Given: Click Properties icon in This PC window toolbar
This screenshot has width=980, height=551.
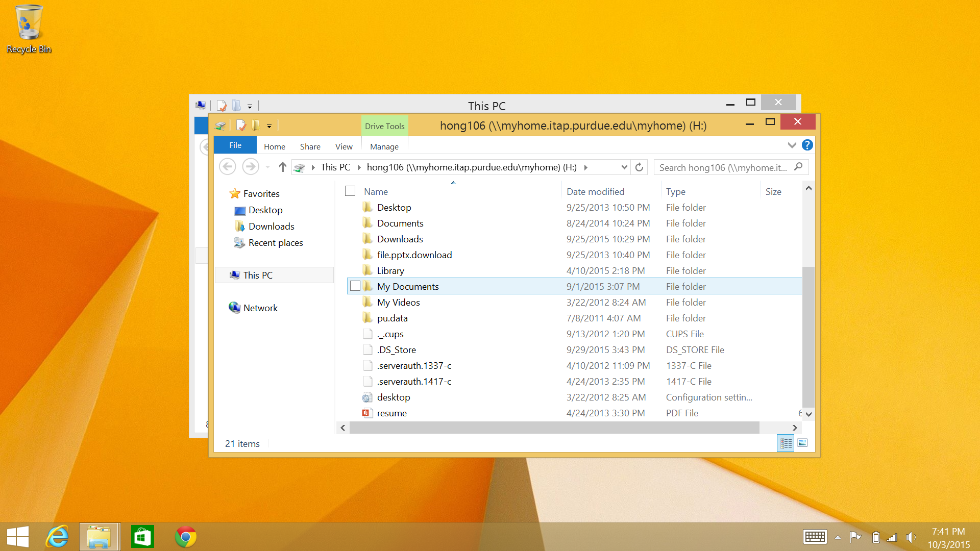Looking at the screenshot, I should click(222, 106).
